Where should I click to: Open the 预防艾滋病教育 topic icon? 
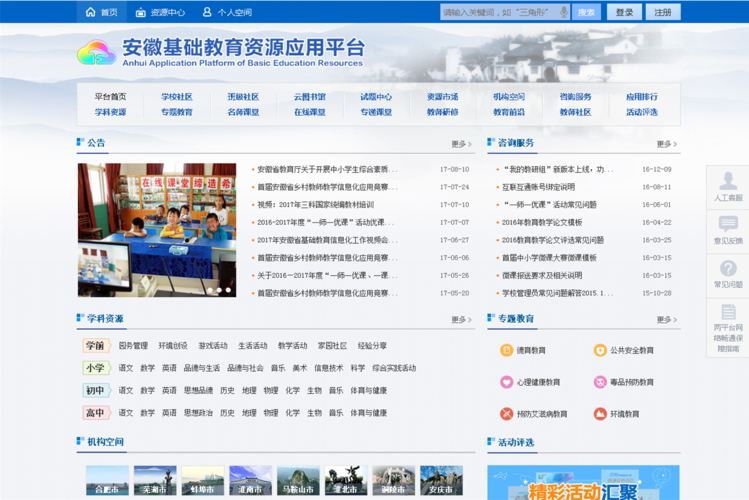coord(506,414)
